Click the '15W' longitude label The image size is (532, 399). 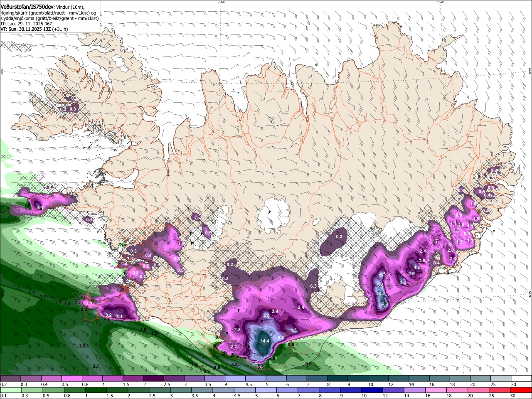tap(440, 2)
